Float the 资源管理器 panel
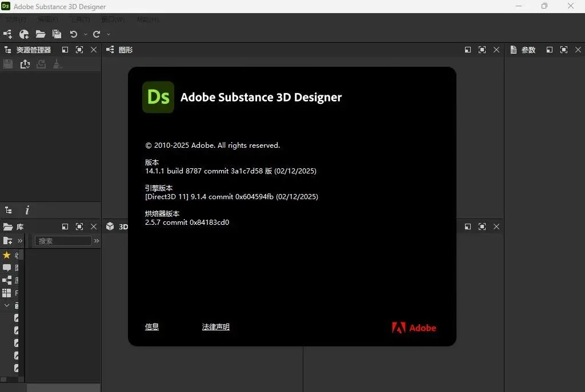585x392 pixels. click(65, 50)
